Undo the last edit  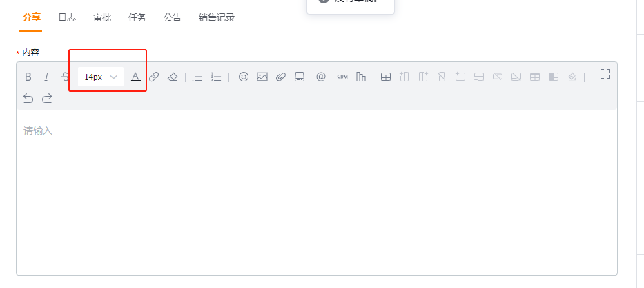click(28, 98)
